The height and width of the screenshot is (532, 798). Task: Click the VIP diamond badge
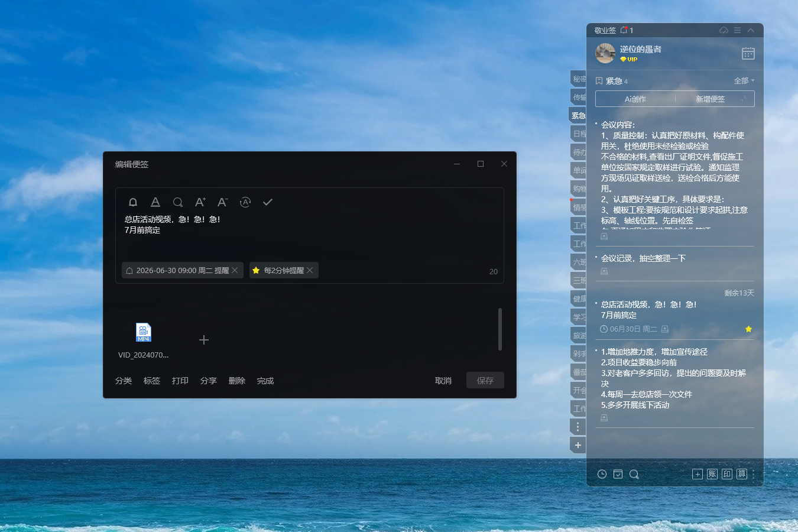click(x=628, y=59)
